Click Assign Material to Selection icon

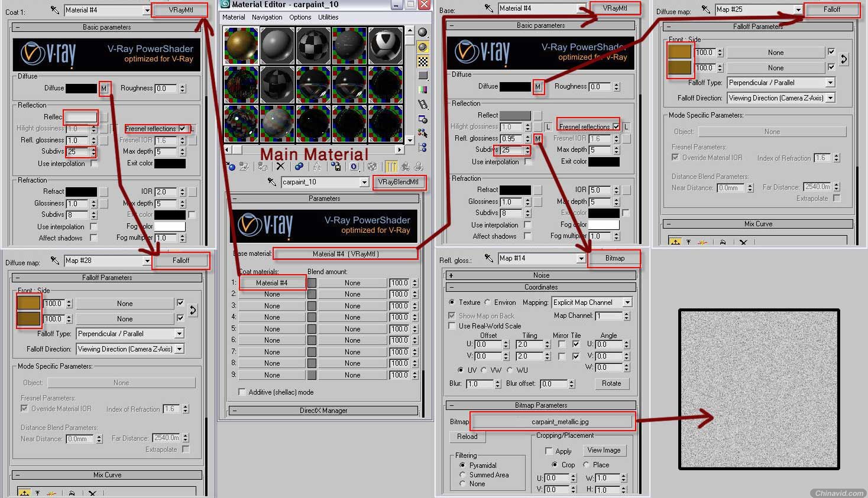tap(263, 167)
